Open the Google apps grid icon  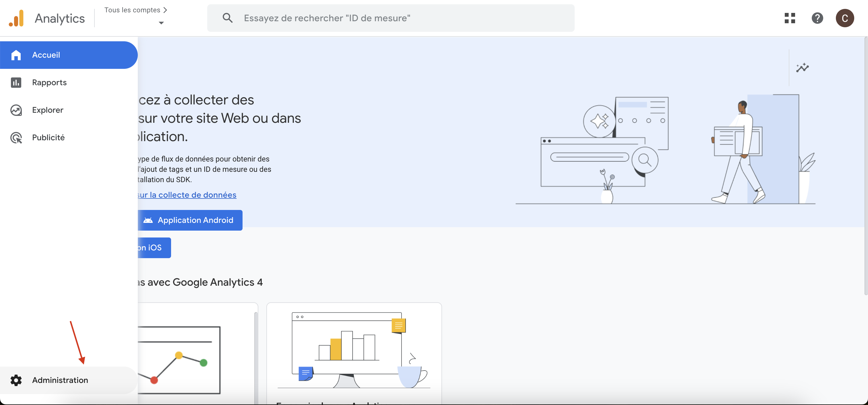(789, 18)
